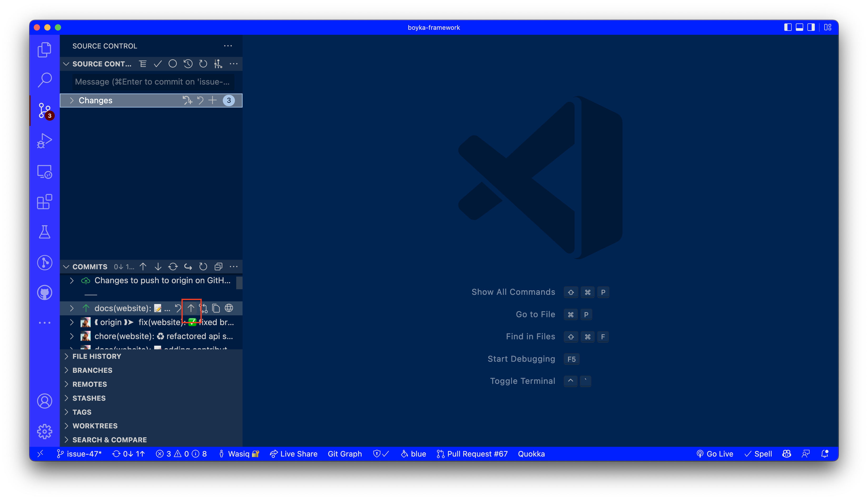Image resolution: width=868 pixels, height=500 pixels.
Task: Expand the STASHES section
Action: (x=89, y=398)
